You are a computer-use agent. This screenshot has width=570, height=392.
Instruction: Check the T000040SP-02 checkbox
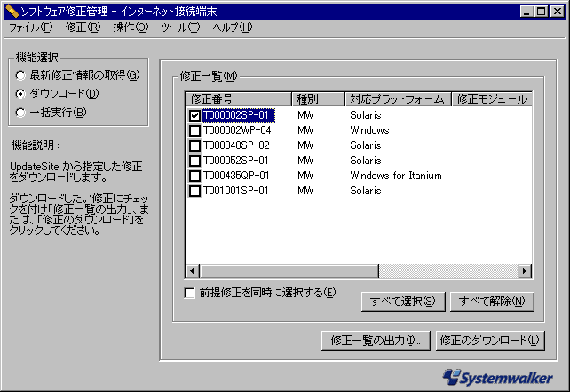[194, 145]
